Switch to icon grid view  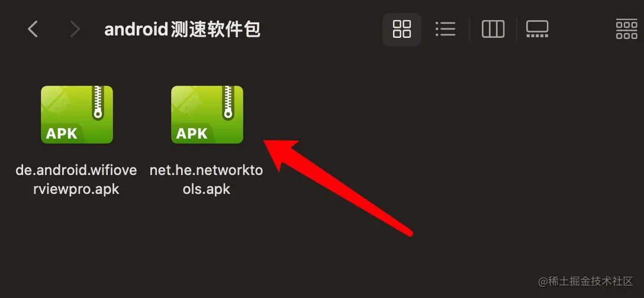click(x=402, y=29)
